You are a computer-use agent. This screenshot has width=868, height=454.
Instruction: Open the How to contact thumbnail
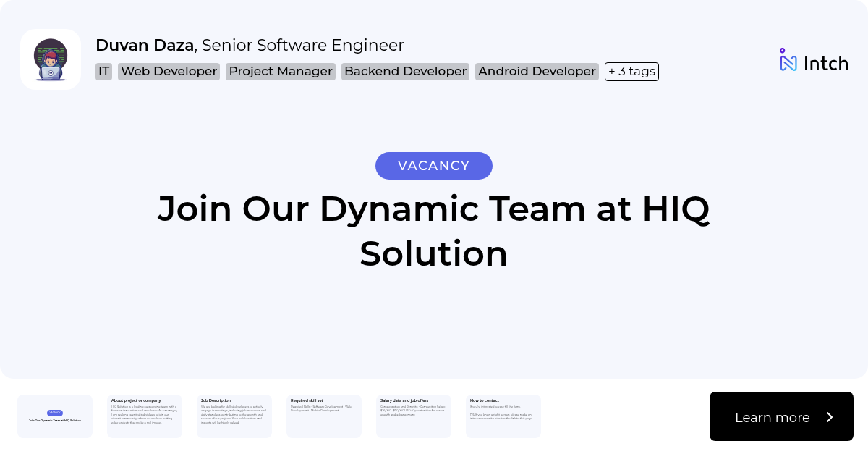(503, 416)
